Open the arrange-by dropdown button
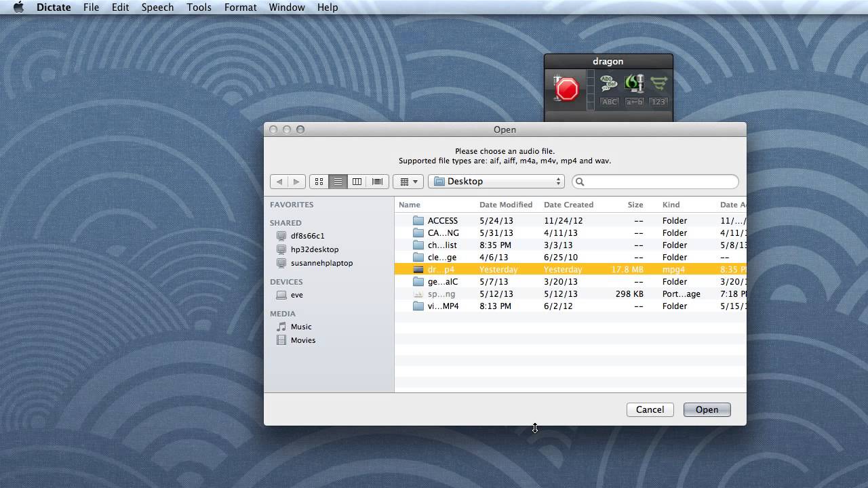 coord(408,182)
